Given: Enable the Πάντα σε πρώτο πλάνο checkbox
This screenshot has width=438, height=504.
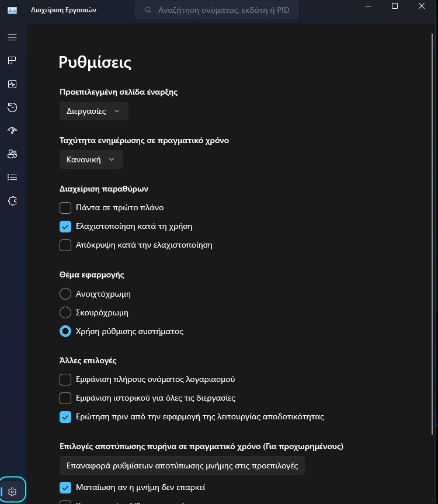Looking at the screenshot, I should [x=65, y=208].
